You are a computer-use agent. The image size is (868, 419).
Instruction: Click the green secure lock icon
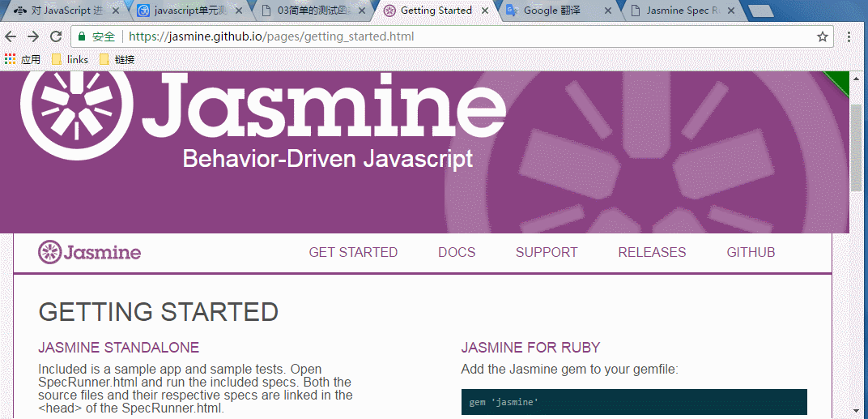(82, 36)
